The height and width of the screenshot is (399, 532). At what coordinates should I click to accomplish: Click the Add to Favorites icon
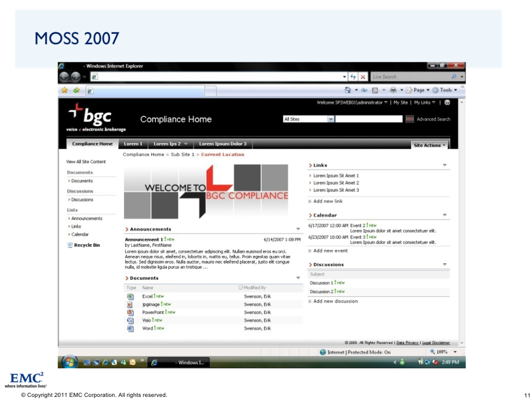(x=77, y=90)
